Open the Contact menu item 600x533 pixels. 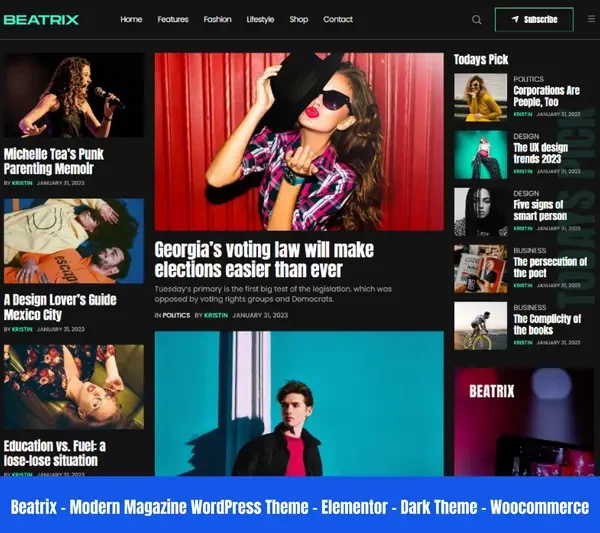point(338,19)
